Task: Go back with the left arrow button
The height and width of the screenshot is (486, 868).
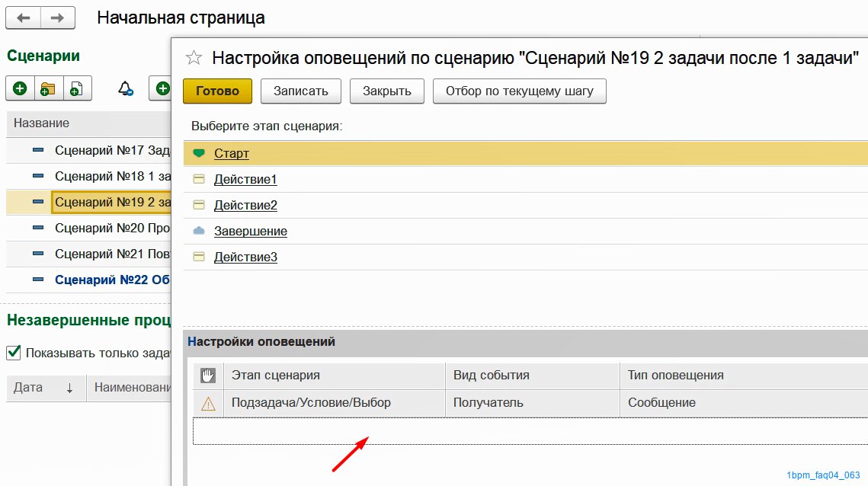Action: point(24,18)
